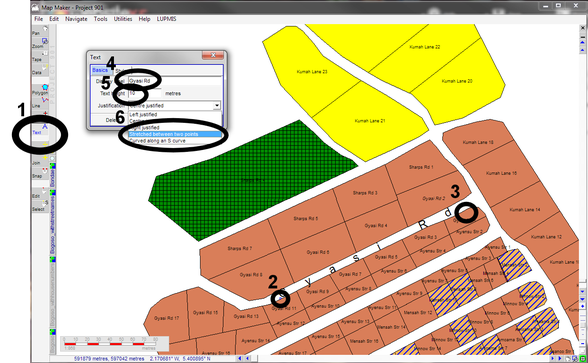Open the Justification dropdown arrow
Image resolution: width=588 pixels, height=363 pixels.
217,106
